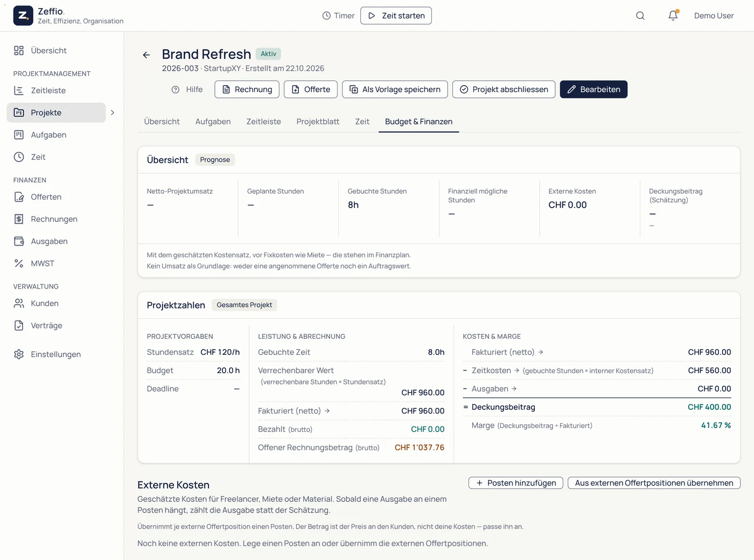Open Fakturiert (netto) link under Leistung & Abrechnung

(294, 411)
